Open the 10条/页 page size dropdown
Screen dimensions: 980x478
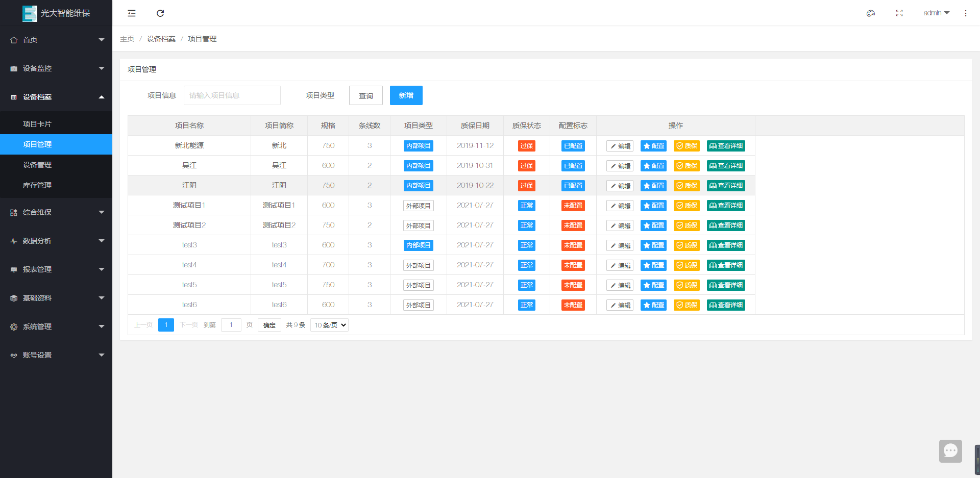pos(329,325)
